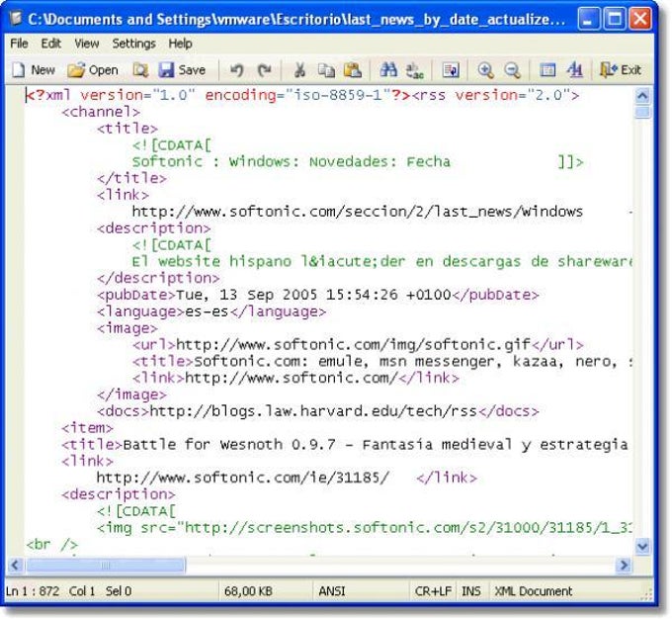Screen dimensions: 672x620
Task: Click the horizontal scrollbar thumb
Action: point(106,565)
